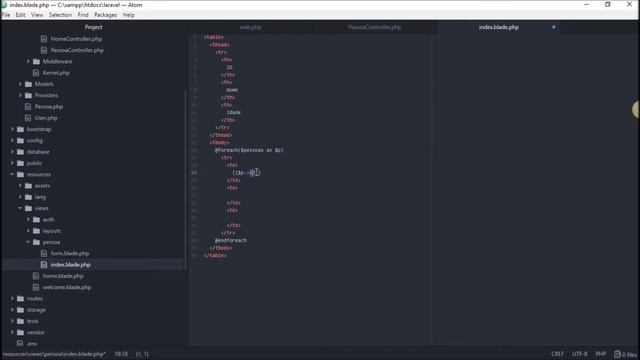Click the database folder icon
The height and width of the screenshot is (360, 640).
20,152
